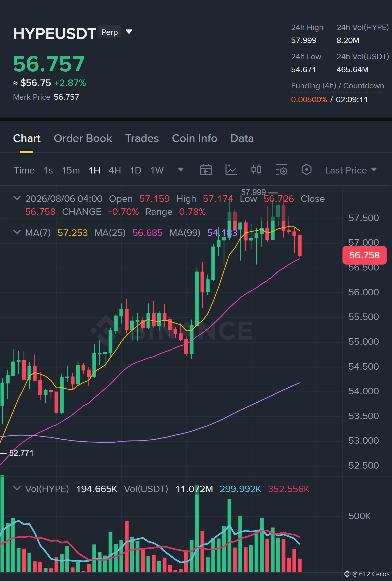Open the Coin Info tab
Image resolution: width=392 pixels, height=581 pixels.
pyautogui.click(x=195, y=138)
